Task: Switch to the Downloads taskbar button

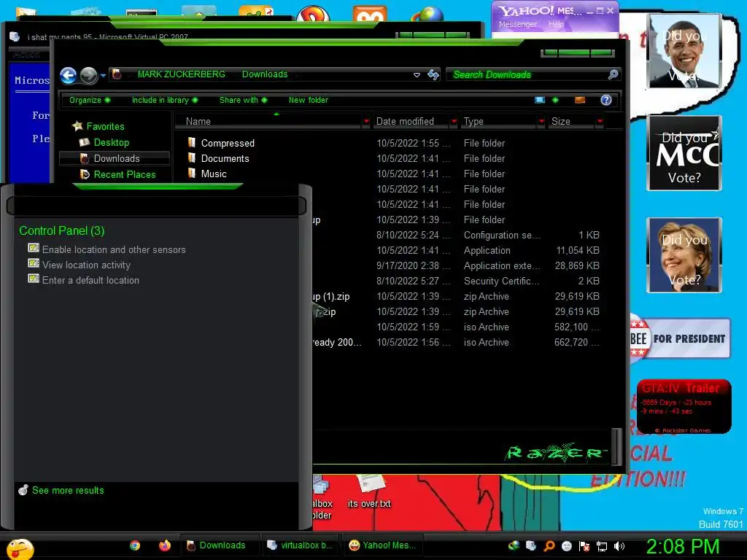Action: click(x=219, y=545)
